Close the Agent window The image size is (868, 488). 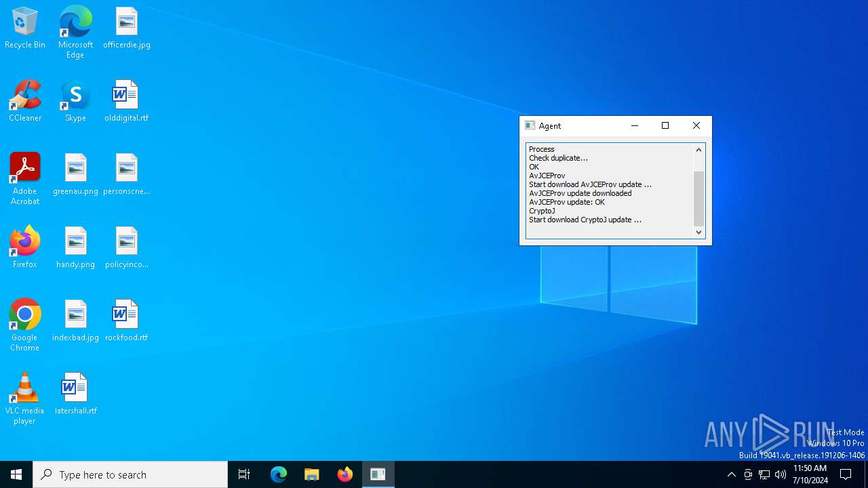click(696, 125)
